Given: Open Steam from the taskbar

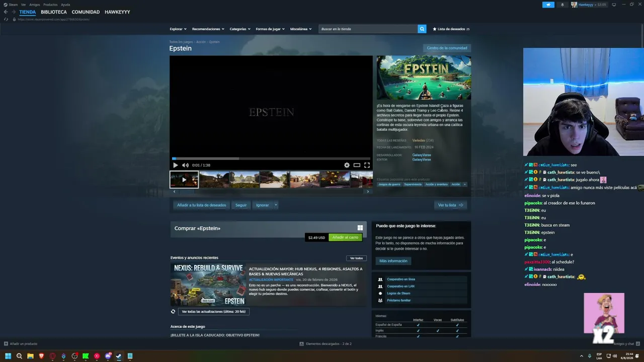Looking at the screenshot, I should coord(119,356).
